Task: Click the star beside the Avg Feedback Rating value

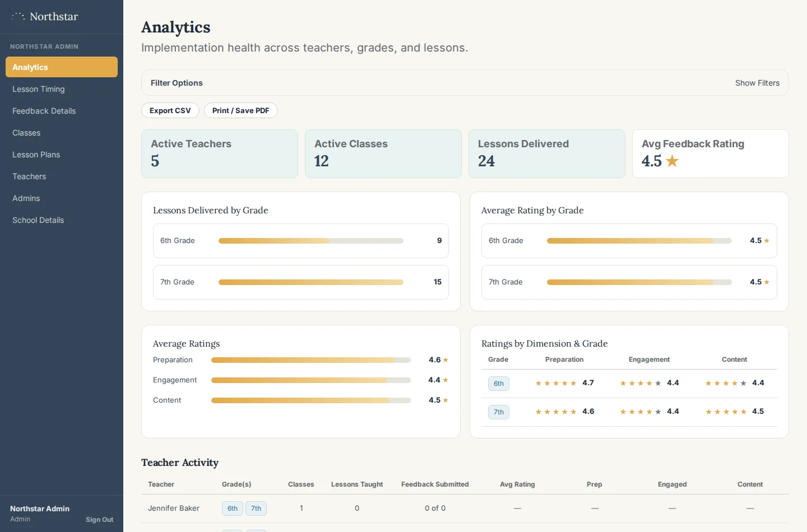Action: (672, 161)
